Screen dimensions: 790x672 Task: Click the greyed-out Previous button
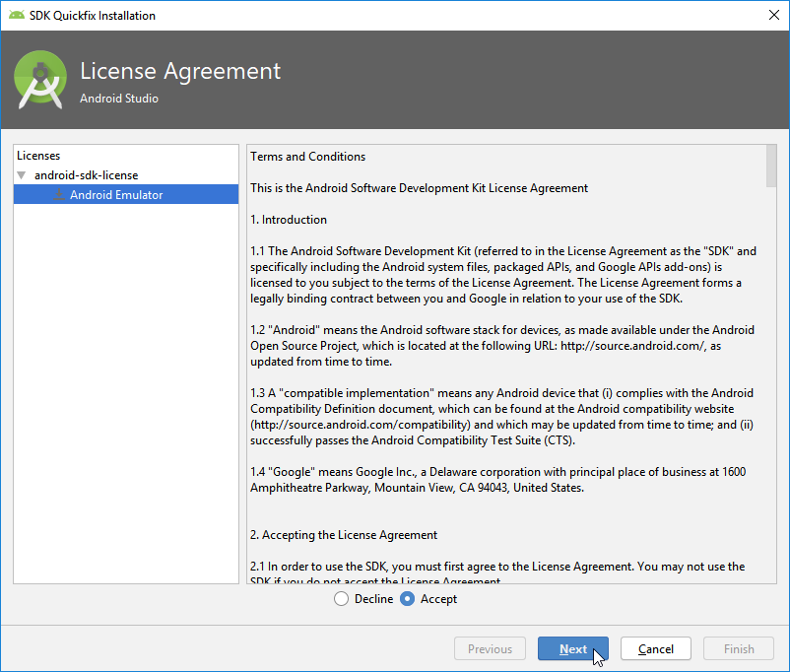point(490,649)
